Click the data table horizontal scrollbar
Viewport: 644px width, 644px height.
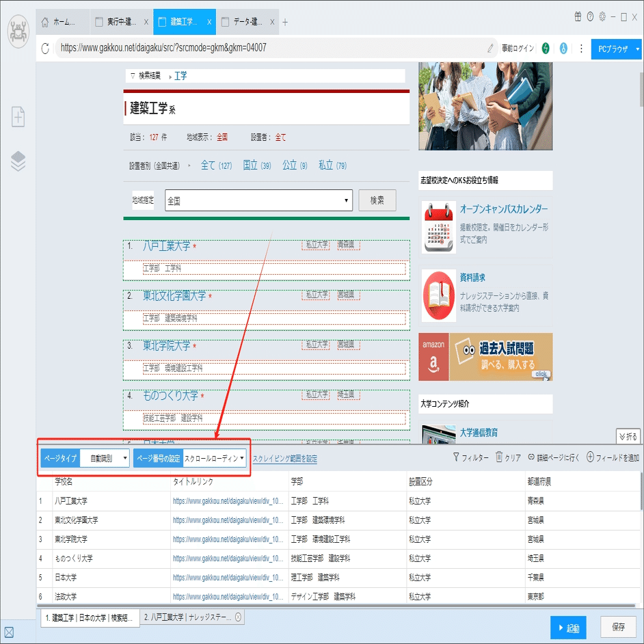pyautogui.click(x=336, y=606)
